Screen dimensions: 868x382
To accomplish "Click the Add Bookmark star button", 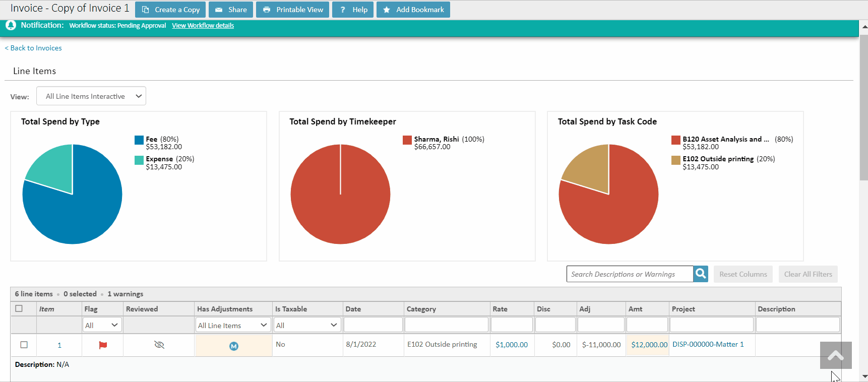I will click(413, 10).
